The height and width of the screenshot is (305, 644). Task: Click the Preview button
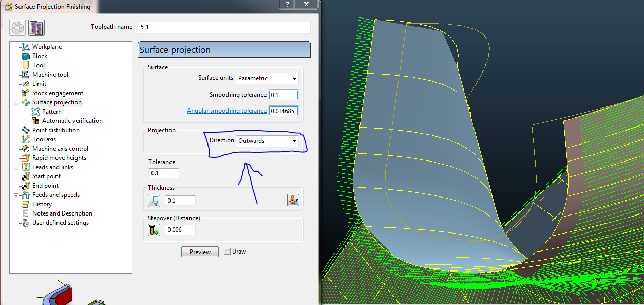click(x=200, y=252)
